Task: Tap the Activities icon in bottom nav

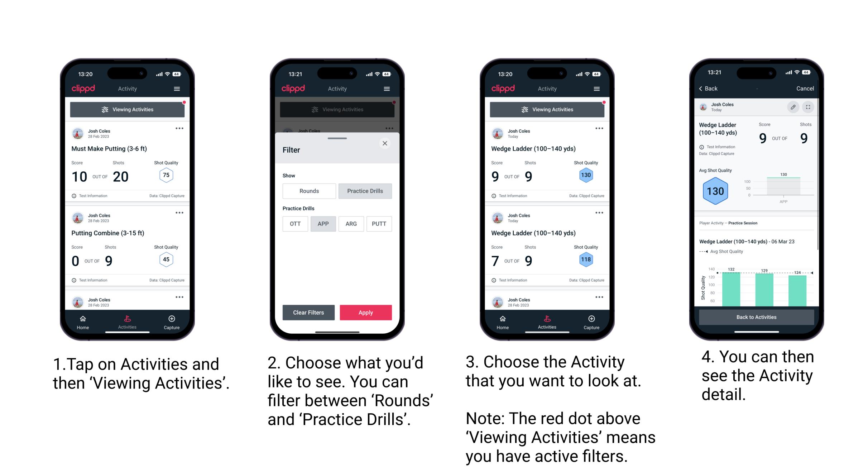Action: (x=126, y=321)
